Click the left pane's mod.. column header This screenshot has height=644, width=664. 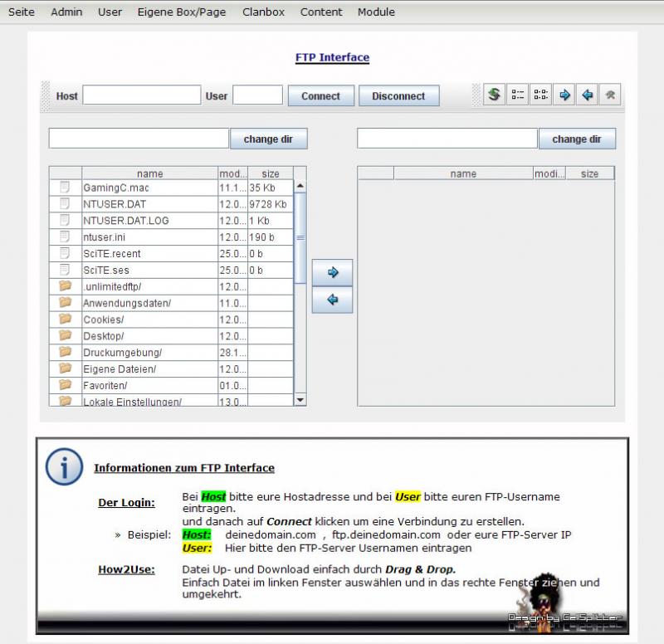[x=233, y=173]
